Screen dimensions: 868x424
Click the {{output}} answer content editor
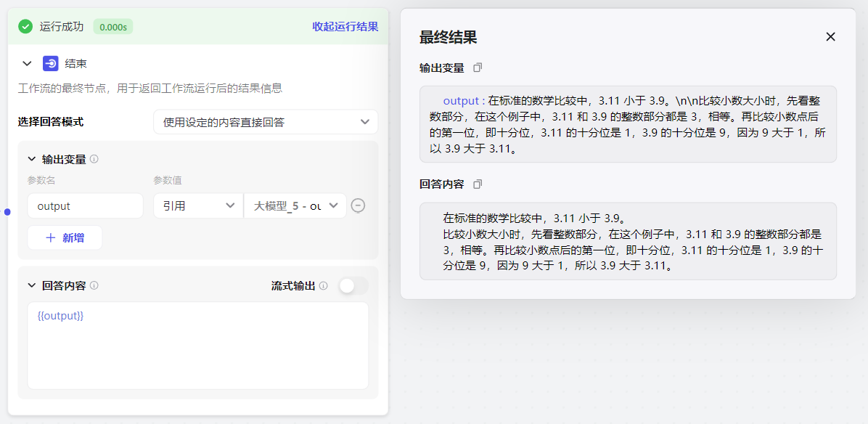point(197,346)
